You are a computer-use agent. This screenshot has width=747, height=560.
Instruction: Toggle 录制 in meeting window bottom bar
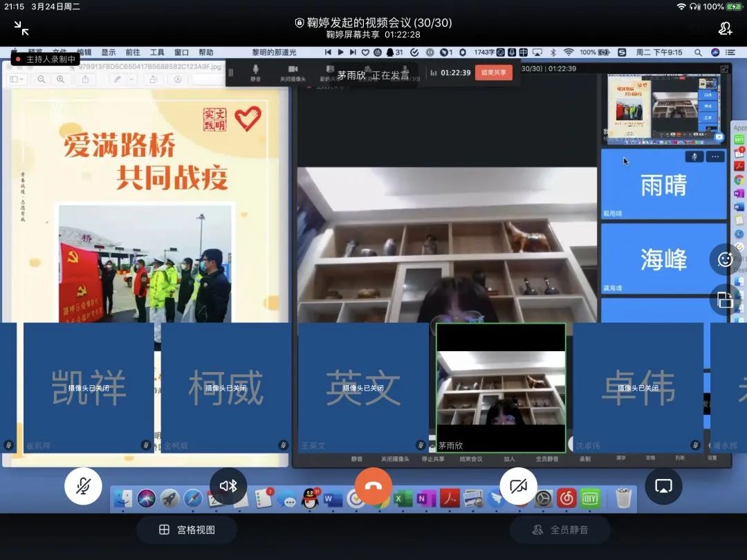585,459
